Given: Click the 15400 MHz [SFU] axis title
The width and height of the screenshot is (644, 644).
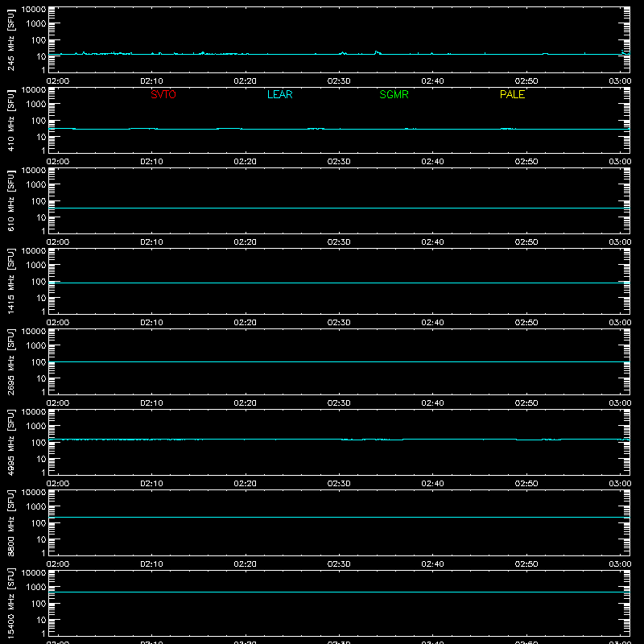Looking at the screenshot, I should (x=10, y=603).
